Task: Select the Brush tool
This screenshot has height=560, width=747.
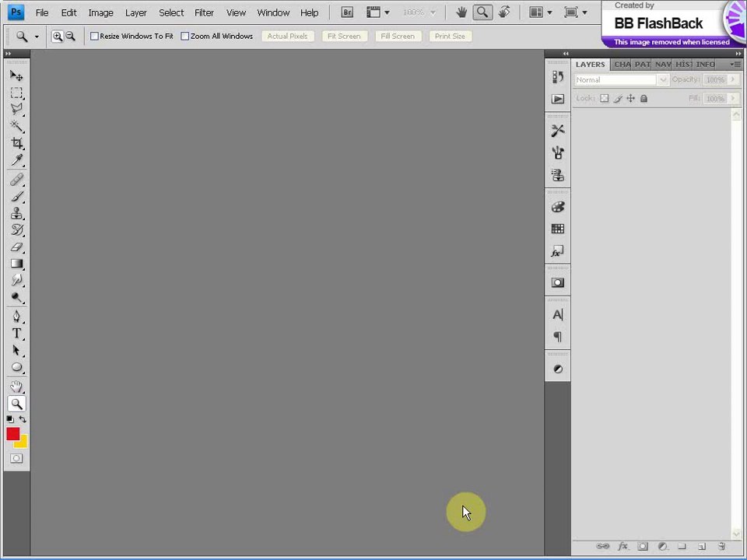Action: click(x=16, y=196)
